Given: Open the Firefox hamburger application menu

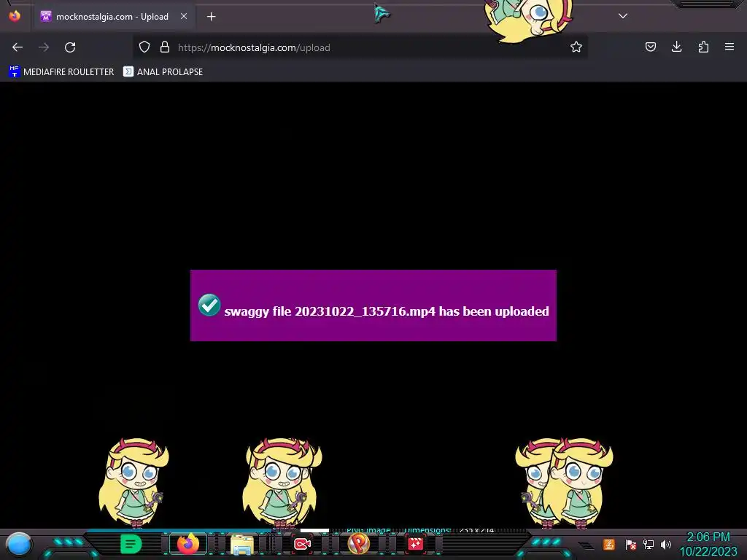Looking at the screenshot, I should [x=729, y=47].
